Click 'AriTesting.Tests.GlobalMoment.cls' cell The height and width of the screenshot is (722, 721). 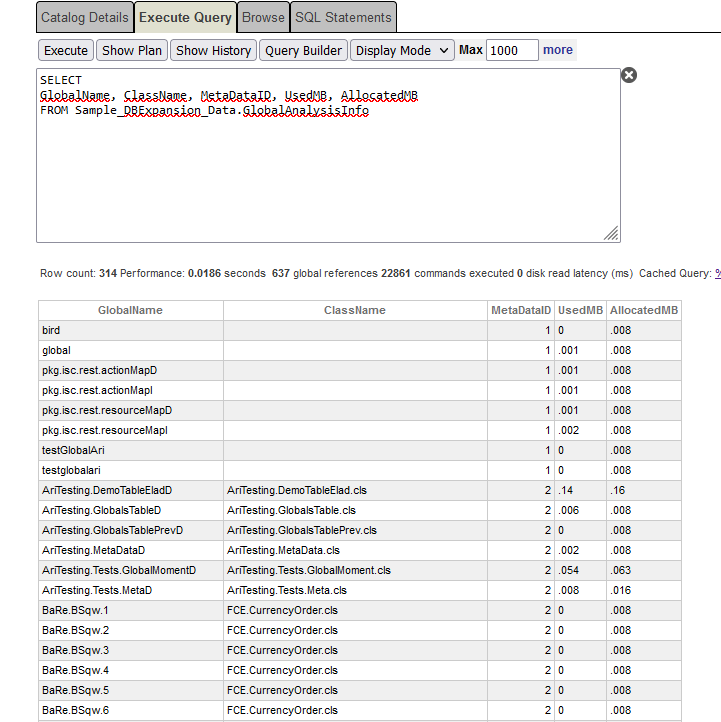[x=355, y=571]
